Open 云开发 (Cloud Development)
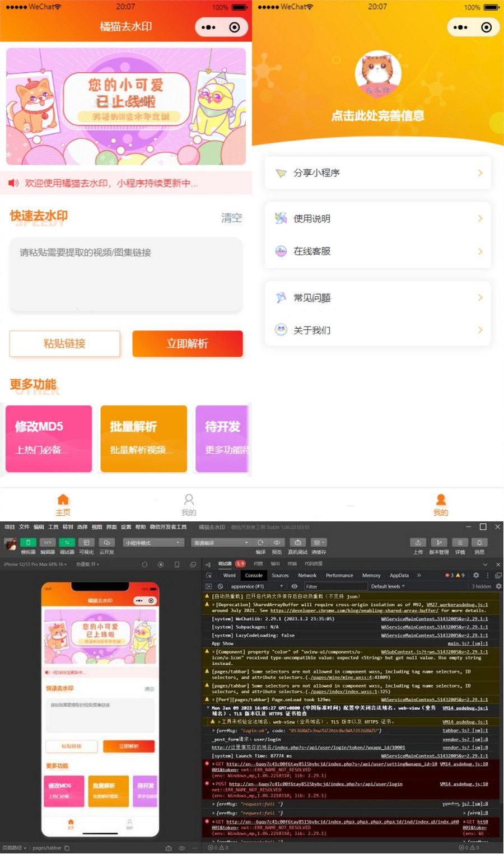504x854 pixels. pos(106,542)
